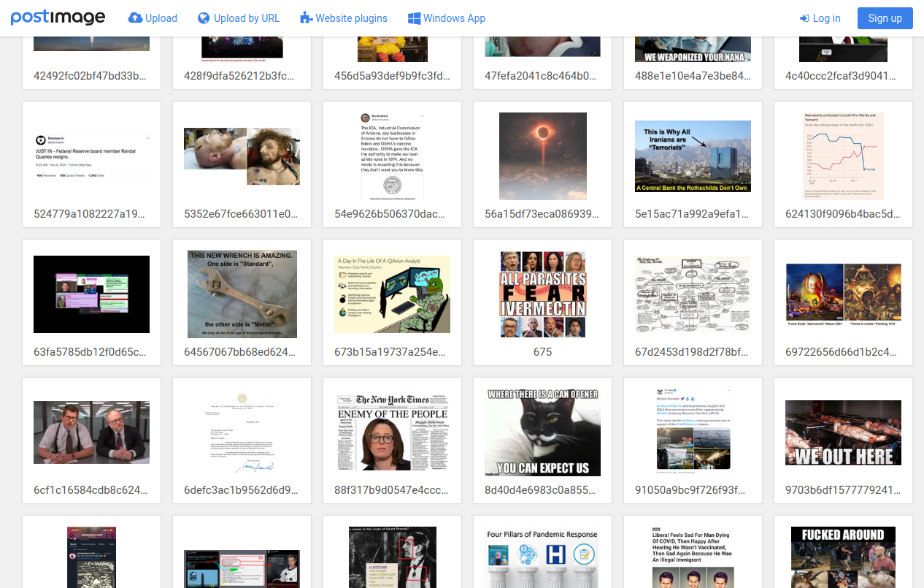924x588 pixels.
Task: Open the Windows App page
Action: [447, 18]
